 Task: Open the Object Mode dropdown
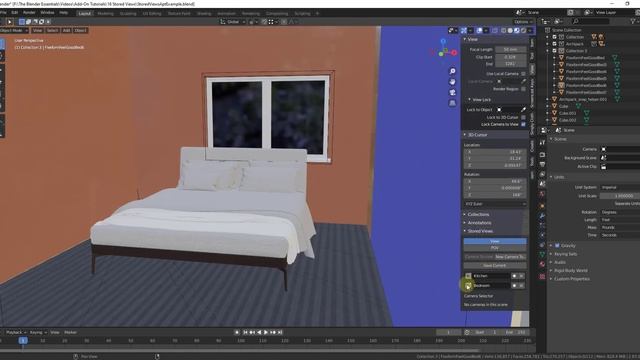pyautogui.click(x=14, y=31)
